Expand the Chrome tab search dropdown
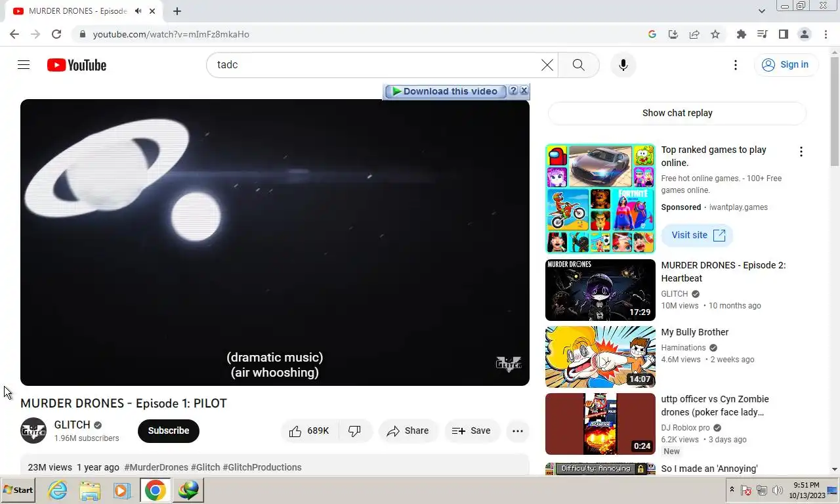 (761, 11)
